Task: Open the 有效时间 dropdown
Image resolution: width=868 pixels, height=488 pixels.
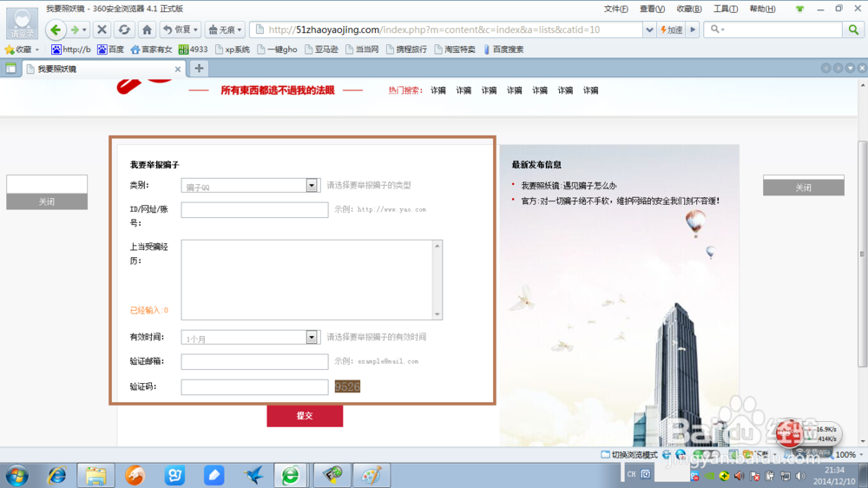Action: 312,337
